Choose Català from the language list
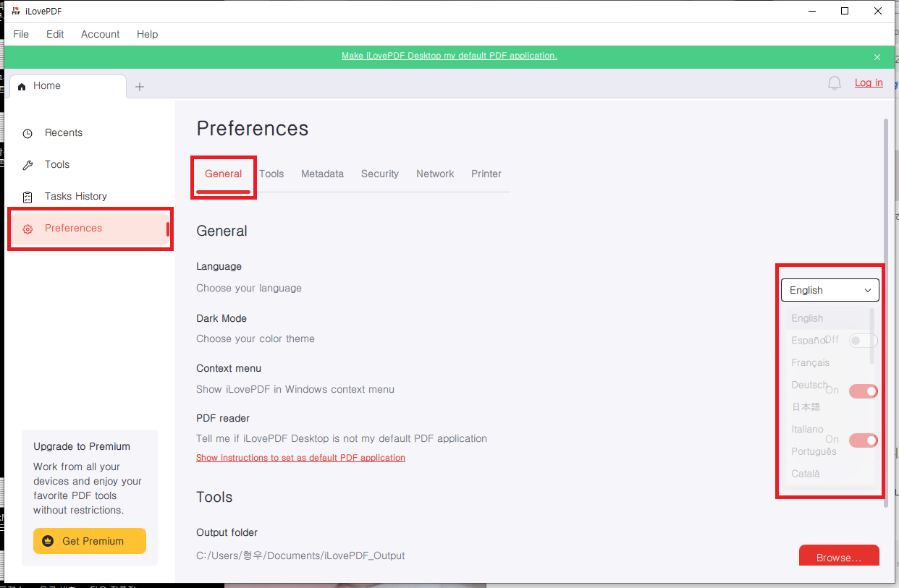Image resolution: width=899 pixels, height=588 pixels. pos(806,474)
